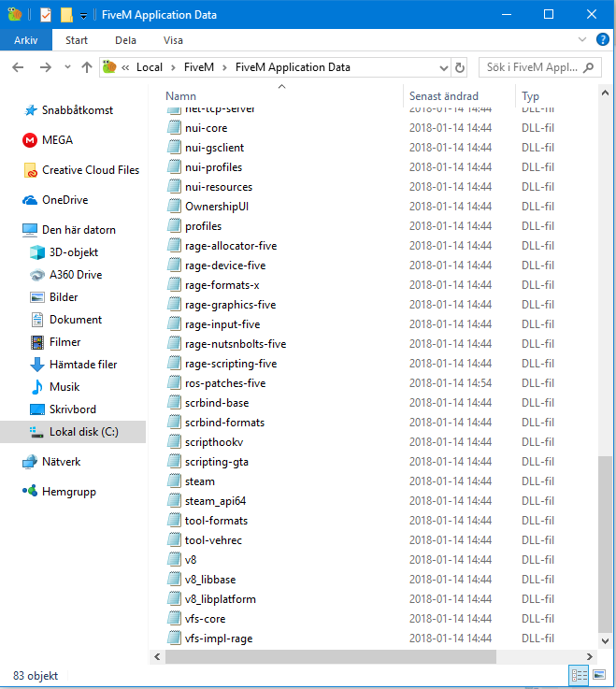Viewport: 616px width, 689px height.
Task: Select the tool-vehrec file name
Action: point(213,540)
